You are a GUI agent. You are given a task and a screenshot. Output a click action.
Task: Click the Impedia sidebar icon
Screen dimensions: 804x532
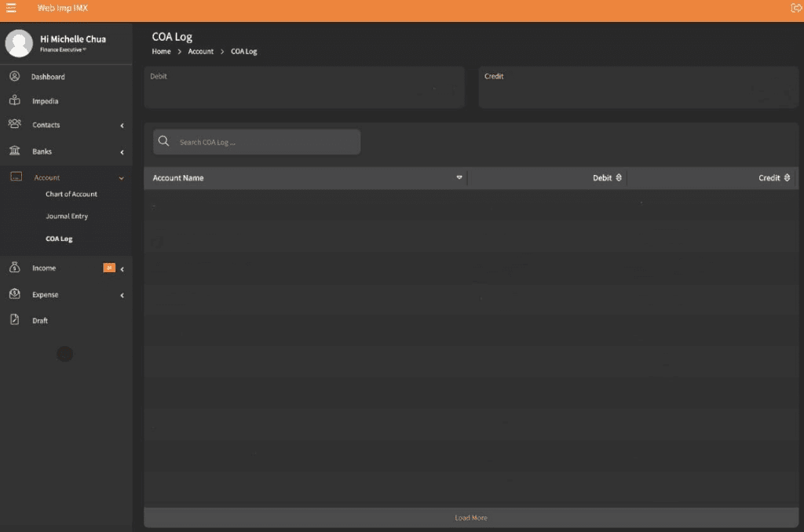point(15,100)
